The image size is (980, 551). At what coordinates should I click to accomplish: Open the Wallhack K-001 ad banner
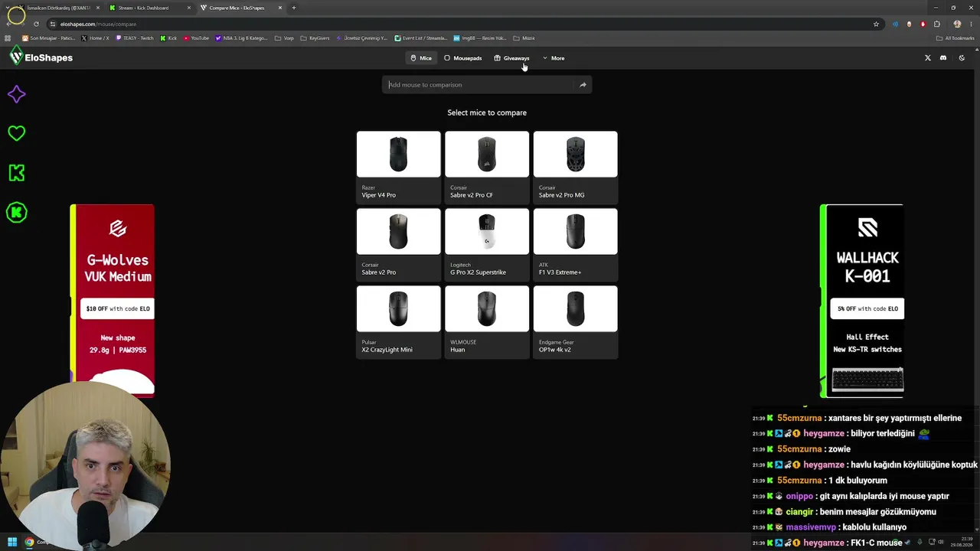[x=862, y=301]
